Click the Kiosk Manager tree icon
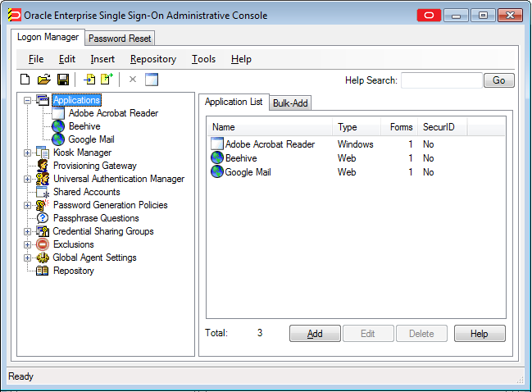Viewport: 532px width, 392px height. point(43,153)
